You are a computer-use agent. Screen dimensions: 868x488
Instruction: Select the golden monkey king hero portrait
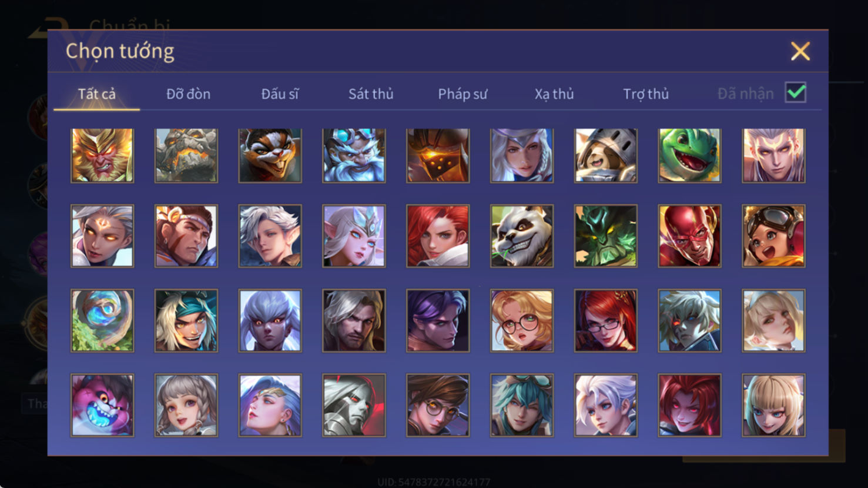[102, 155]
